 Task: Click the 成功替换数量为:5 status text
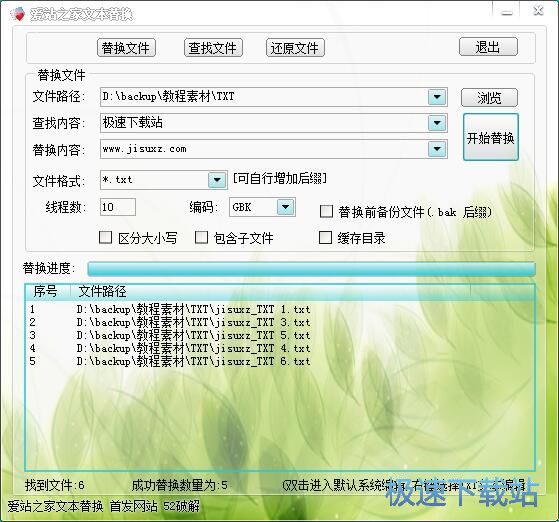pyautogui.click(x=180, y=485)
